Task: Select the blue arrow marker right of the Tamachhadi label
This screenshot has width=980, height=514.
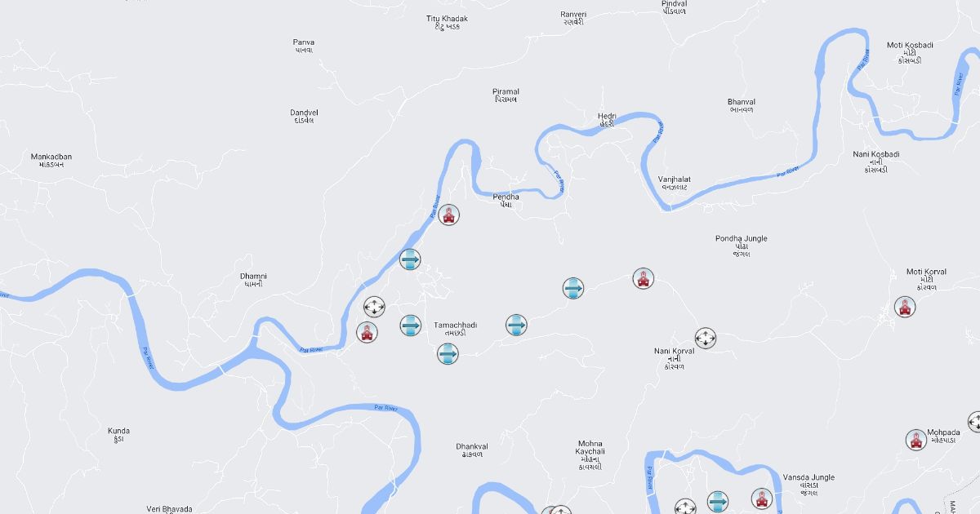Action: (x=516, y=326)
